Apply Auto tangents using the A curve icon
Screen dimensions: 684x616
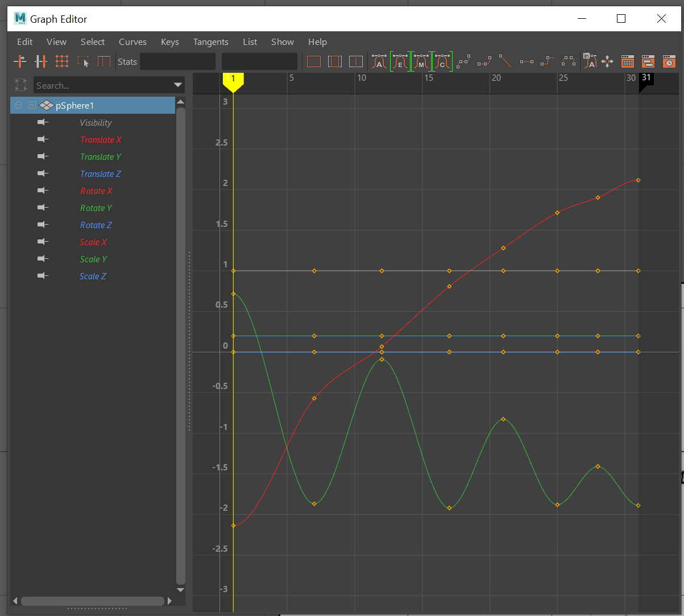tap(379, 61)
